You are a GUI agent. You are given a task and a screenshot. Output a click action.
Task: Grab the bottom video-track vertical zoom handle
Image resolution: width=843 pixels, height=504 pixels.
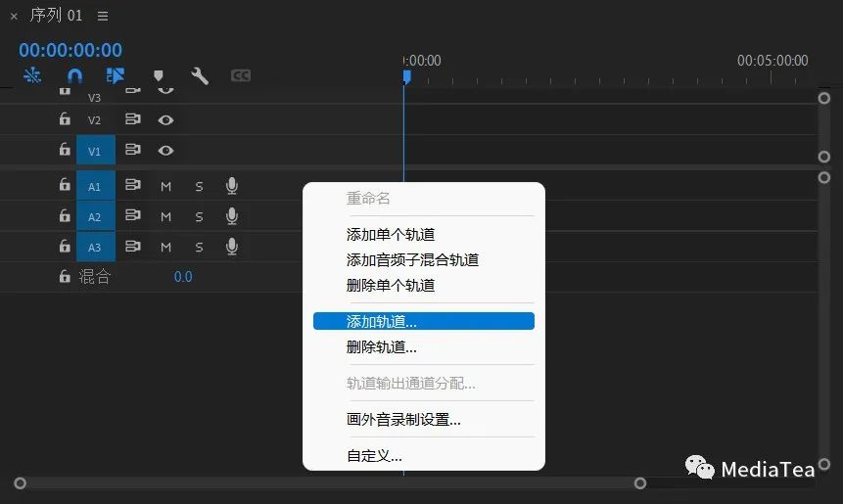click(x=823, y=157)
